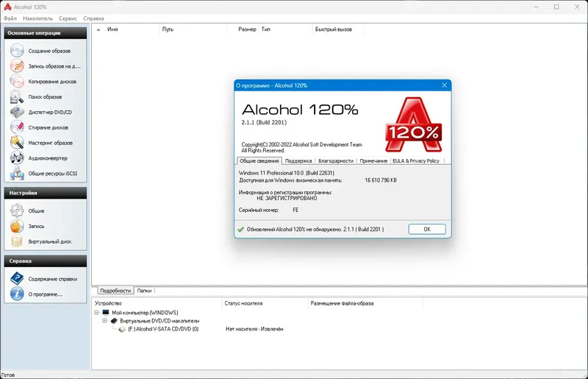Viewport: 588px width, 379px height.
Task: Click the 16 610 796 KB memory value
Action: [381, 180]
